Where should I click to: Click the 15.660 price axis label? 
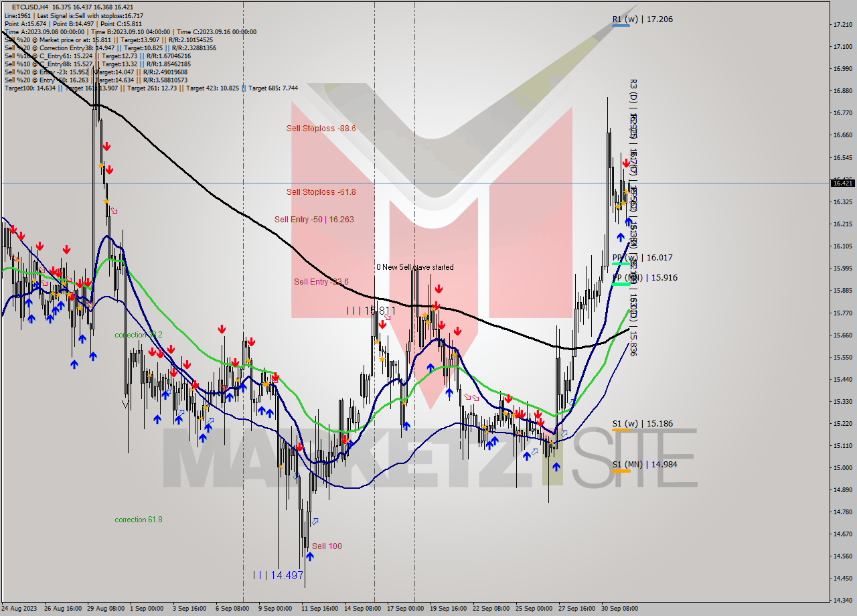(x=842, y=335)
